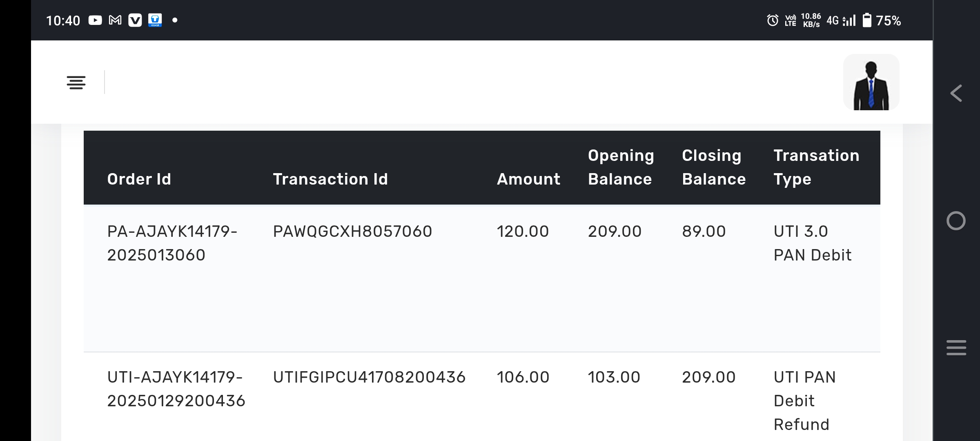Select order PA-AJAYK14179-2025013060
Screen dimensions: 980x441
click(x=172, y=243)
